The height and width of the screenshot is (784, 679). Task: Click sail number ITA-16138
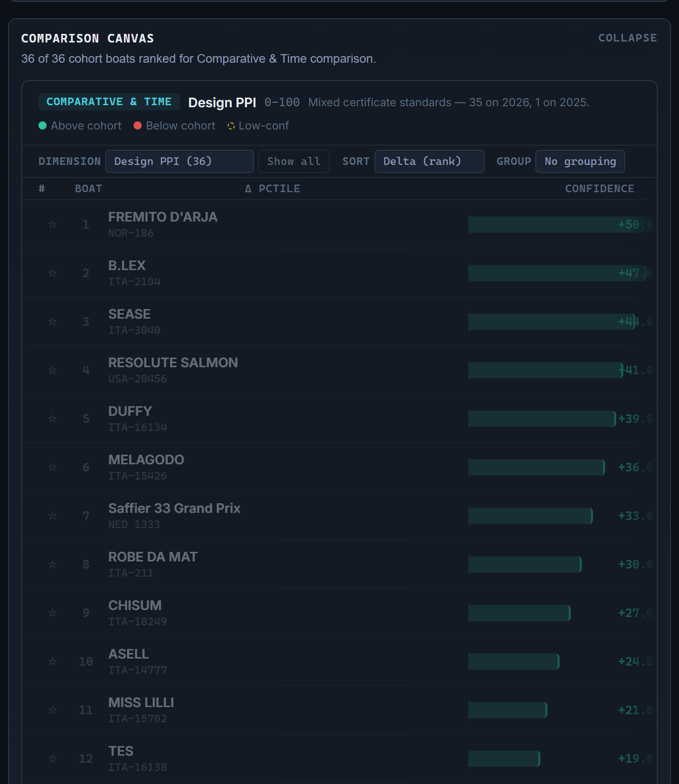[x=138, y=767]
